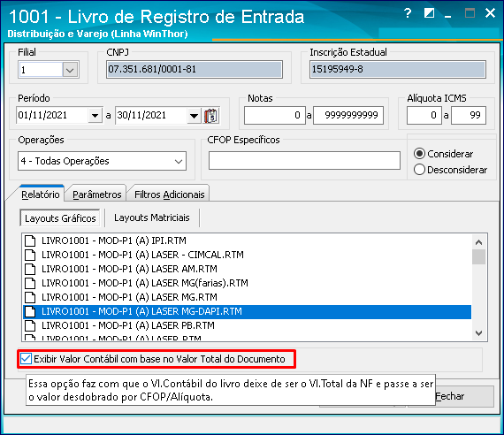
Task: Click the Alíquota ICMS maximum 99 field
Action: click(x=469, y=116)
